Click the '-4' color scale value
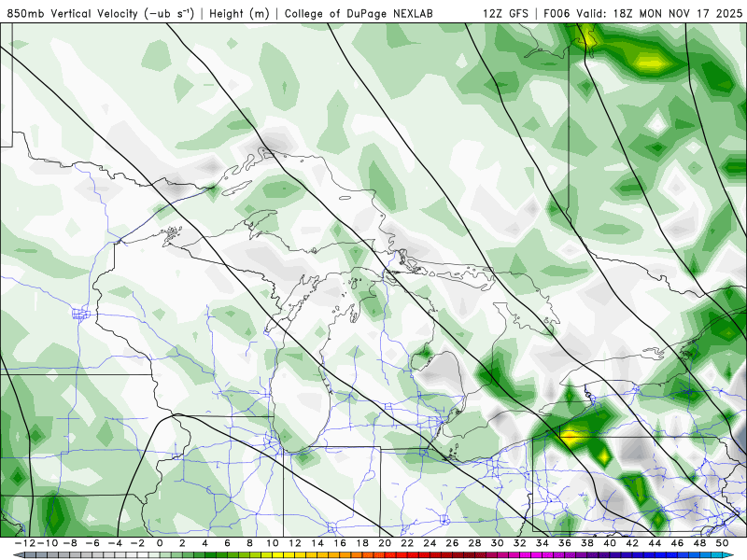Viewport: 747px width, 560px height. [116, 543]
